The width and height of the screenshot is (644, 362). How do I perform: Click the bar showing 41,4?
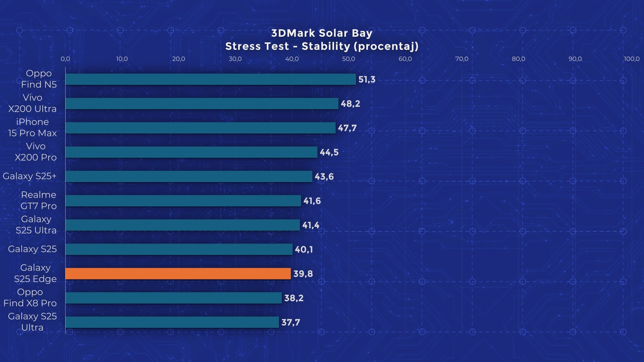point(182,225)
